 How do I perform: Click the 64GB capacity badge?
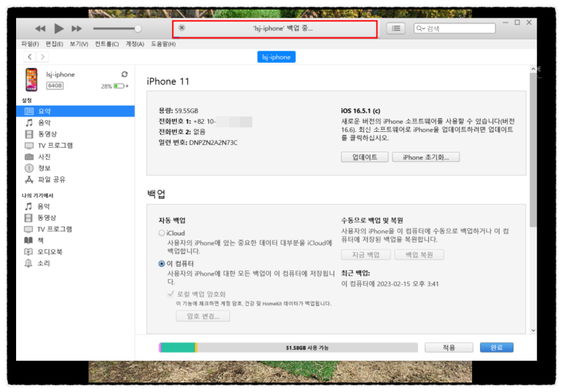pyautogui.click(x=55, y=85)
